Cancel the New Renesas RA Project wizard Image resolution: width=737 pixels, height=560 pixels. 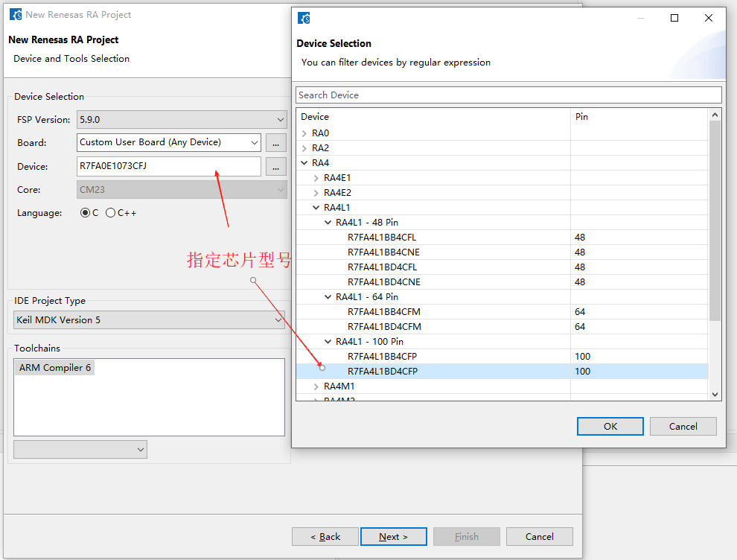tap(540, 536)
